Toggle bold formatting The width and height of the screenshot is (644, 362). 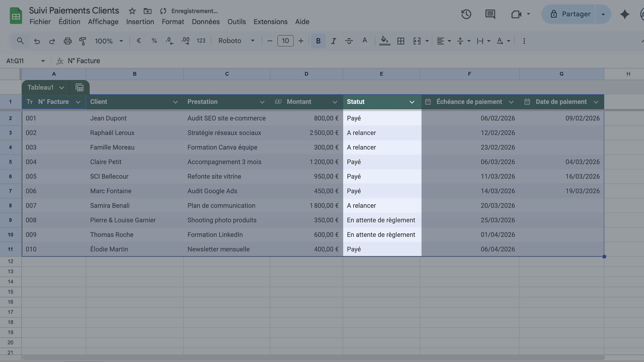pos(318,41)
